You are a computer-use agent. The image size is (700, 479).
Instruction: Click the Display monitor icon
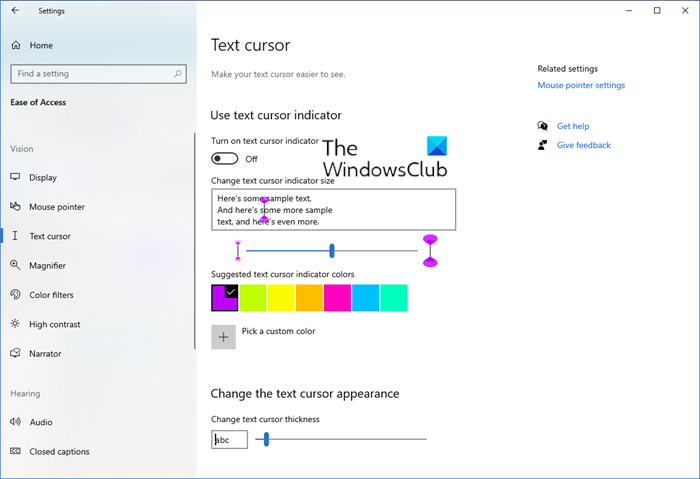(x=15, y=177)
